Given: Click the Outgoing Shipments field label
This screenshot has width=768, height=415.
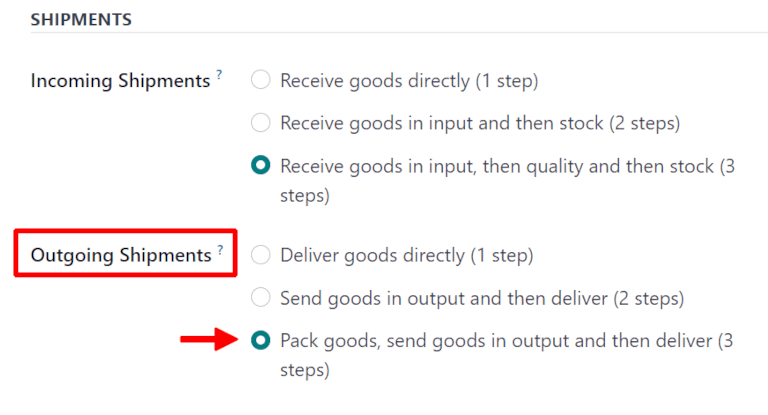Looking at the screenshot, I should coord(121,255).
